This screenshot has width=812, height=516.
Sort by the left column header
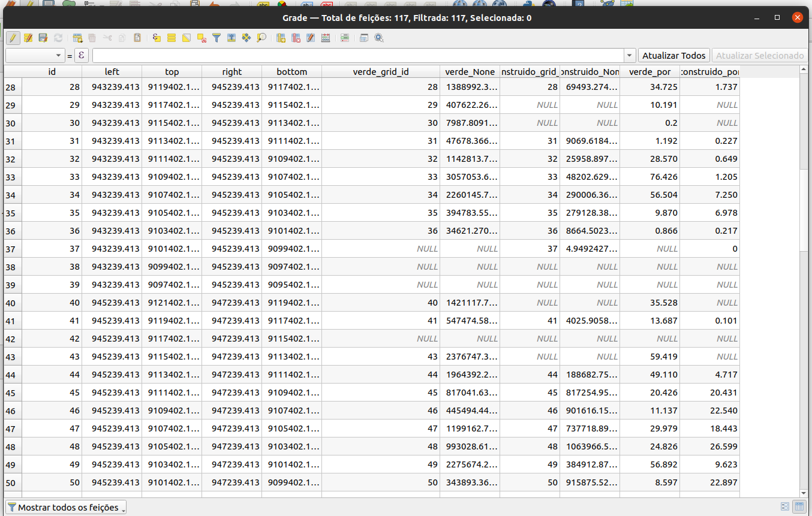point(112,71)
